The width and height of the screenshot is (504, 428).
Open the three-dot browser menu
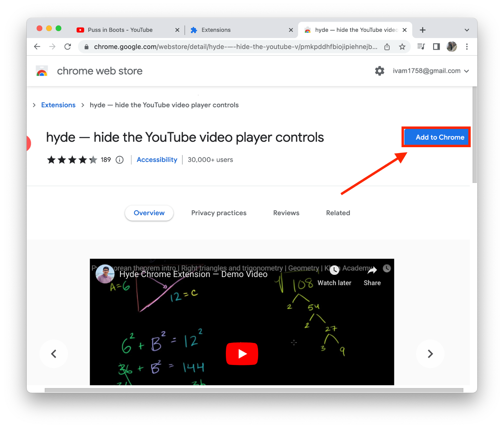tap(467, 46)
